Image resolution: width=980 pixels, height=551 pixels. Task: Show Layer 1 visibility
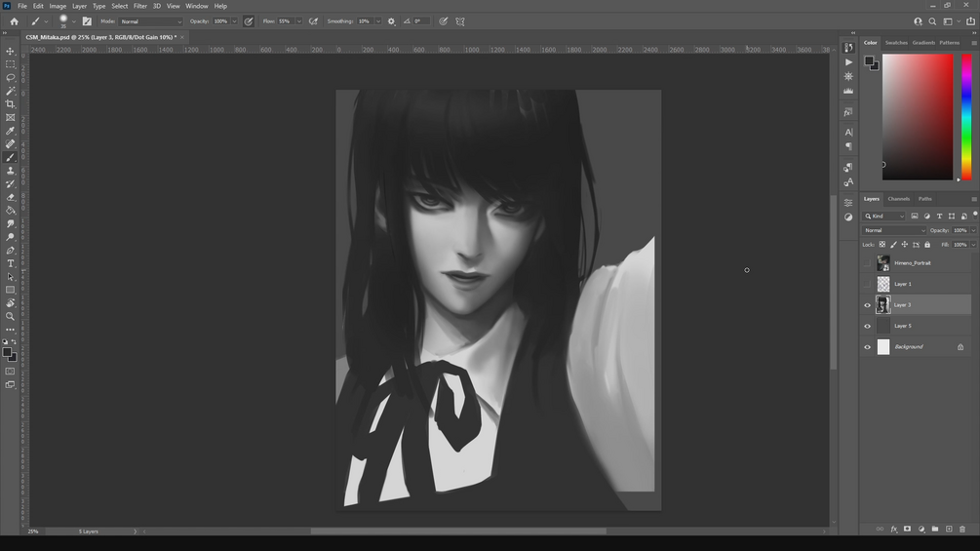[x=867, y=284]
